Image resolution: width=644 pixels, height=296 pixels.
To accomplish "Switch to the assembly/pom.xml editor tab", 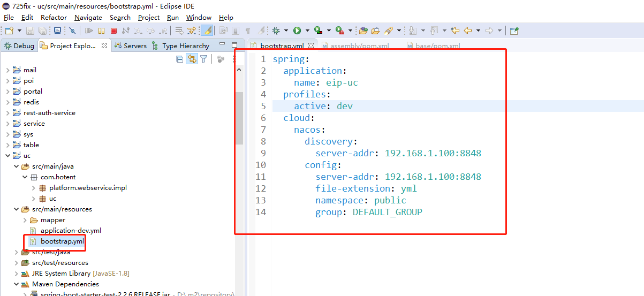I will point(359,46).
